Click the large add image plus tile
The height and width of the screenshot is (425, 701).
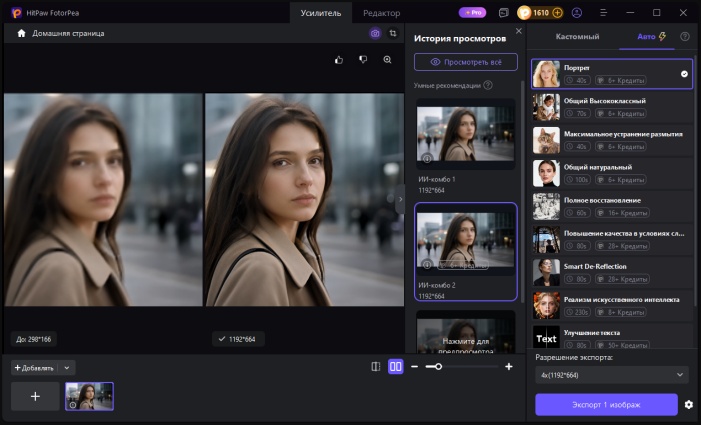click(35, 396)
